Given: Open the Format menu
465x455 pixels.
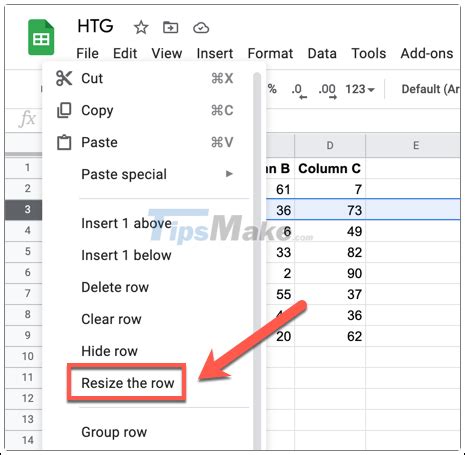Looking at the screenshot, I should click(270, 53).
